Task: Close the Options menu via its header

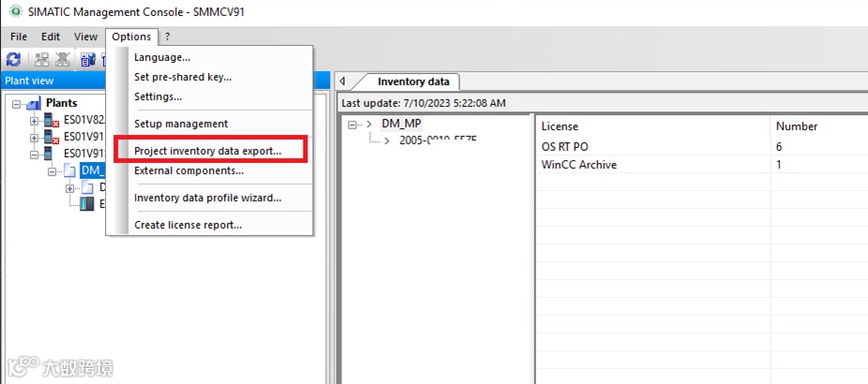Action: 131,37
